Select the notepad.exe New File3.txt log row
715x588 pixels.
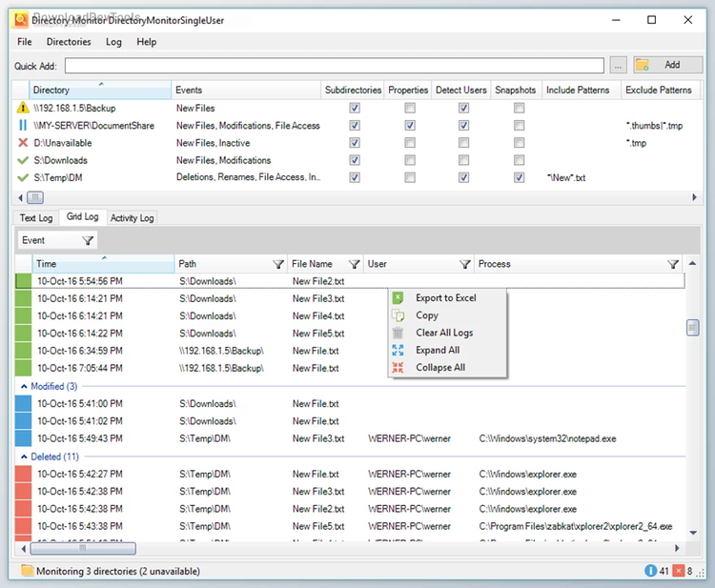(x=350, y=438)
